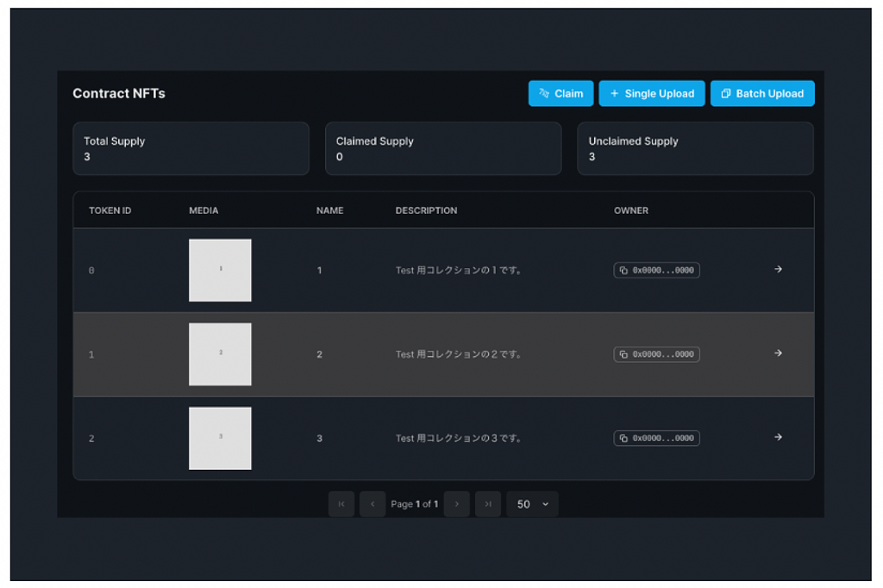The height and width of the screenshot is (588, 883).
Task: Select the TOKEN ID column header
Action: (x=110, y=210)
